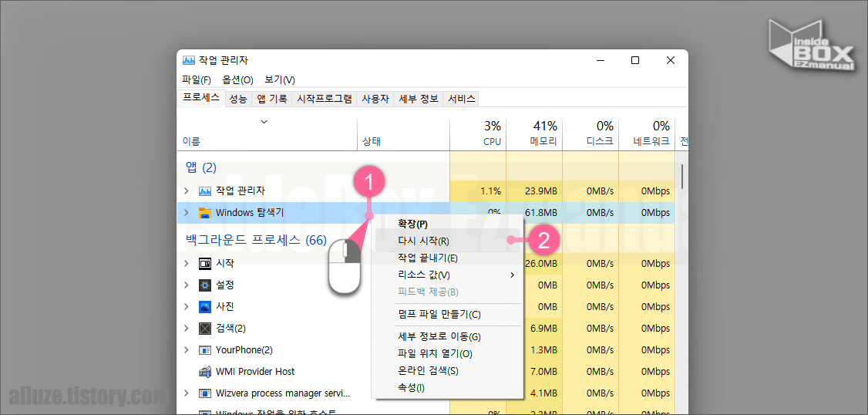Image resolution: width=868 pixels, height=415 pixels.
Task: Select the 작업 관리자 row name
Action: (241, 191)
